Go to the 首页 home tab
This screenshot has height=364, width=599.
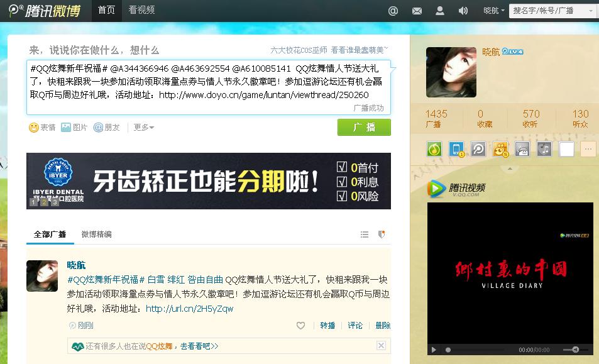coord(106,10)
